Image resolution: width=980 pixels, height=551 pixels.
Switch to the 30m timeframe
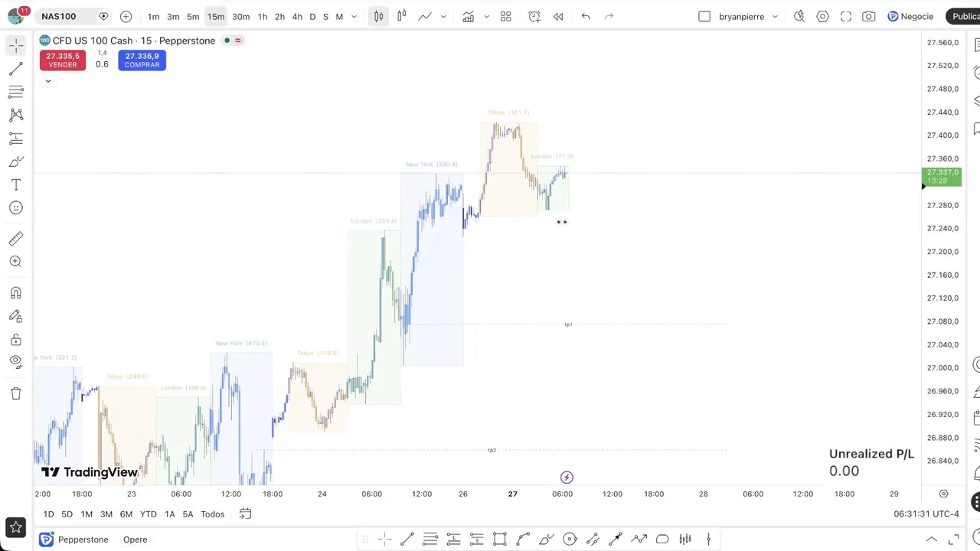tap(240, 16)
